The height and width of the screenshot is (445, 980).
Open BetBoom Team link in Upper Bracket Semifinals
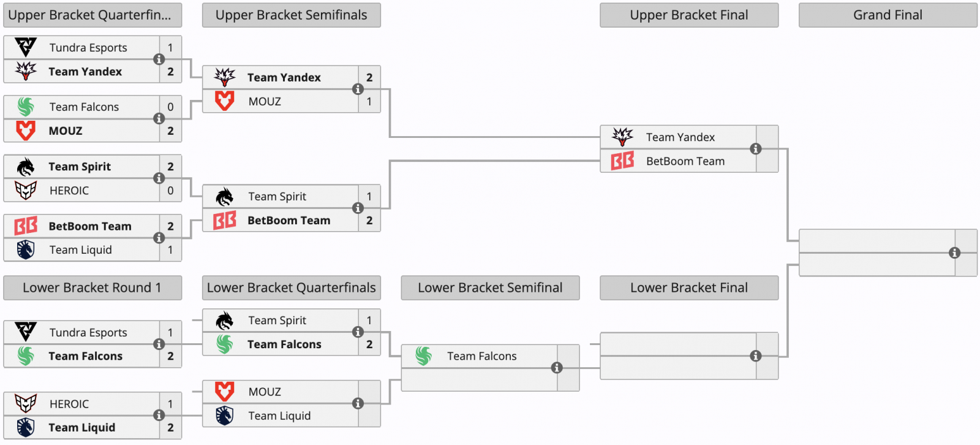pos(288,221)
